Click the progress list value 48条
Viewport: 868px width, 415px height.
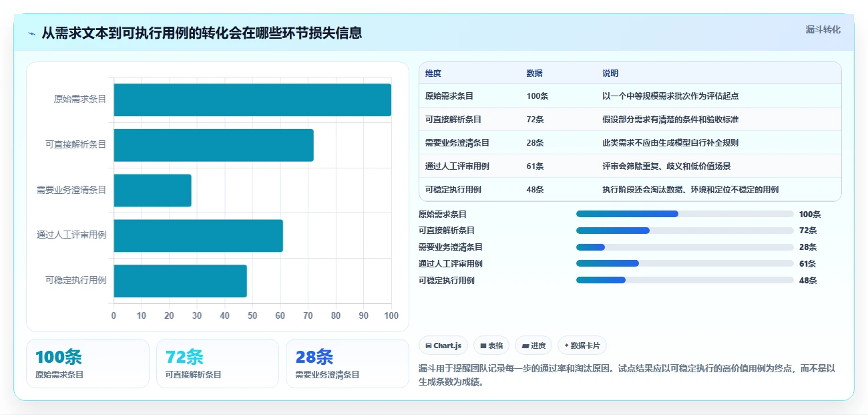[x=807, y=280]
